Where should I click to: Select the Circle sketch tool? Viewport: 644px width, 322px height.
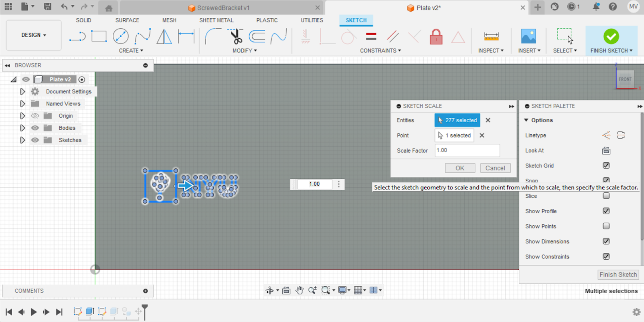(121, 36)
